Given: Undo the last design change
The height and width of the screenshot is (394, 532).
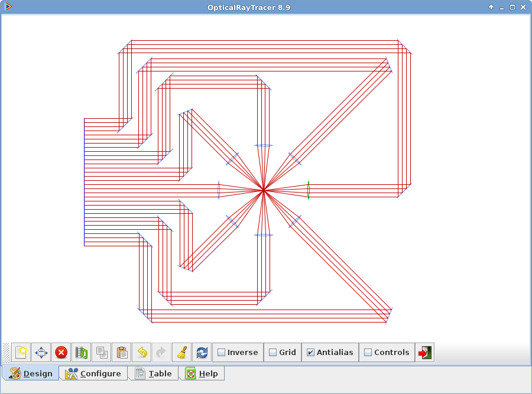Looking at the screenshot, I should click(142, 352).
